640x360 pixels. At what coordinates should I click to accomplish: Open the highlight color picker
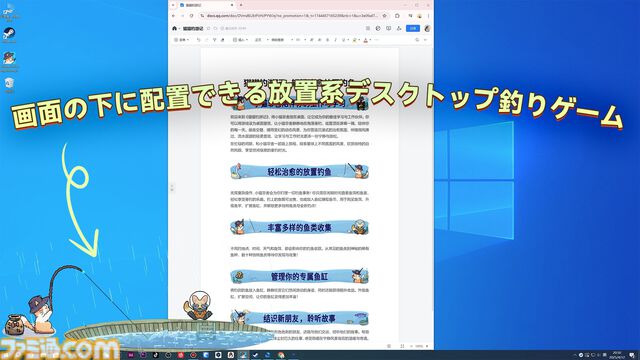coord(355,40)
